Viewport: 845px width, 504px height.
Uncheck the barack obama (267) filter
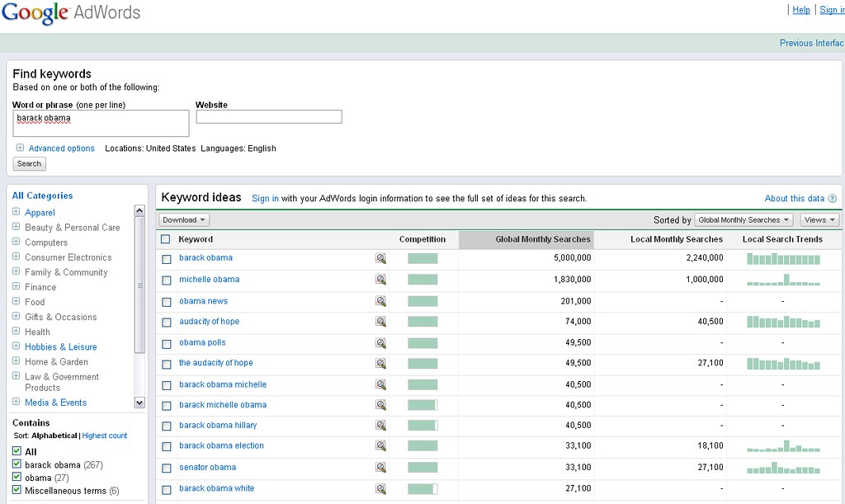pos(17,464)
